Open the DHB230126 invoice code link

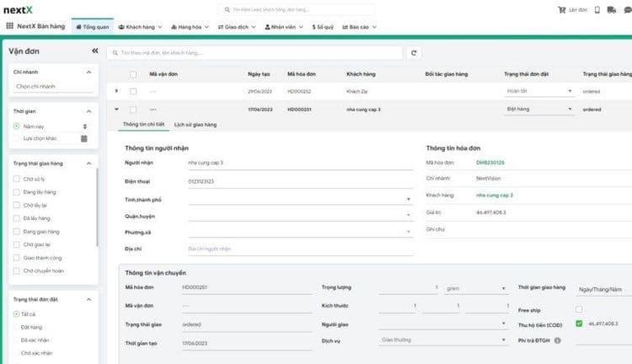pos(490,162)
